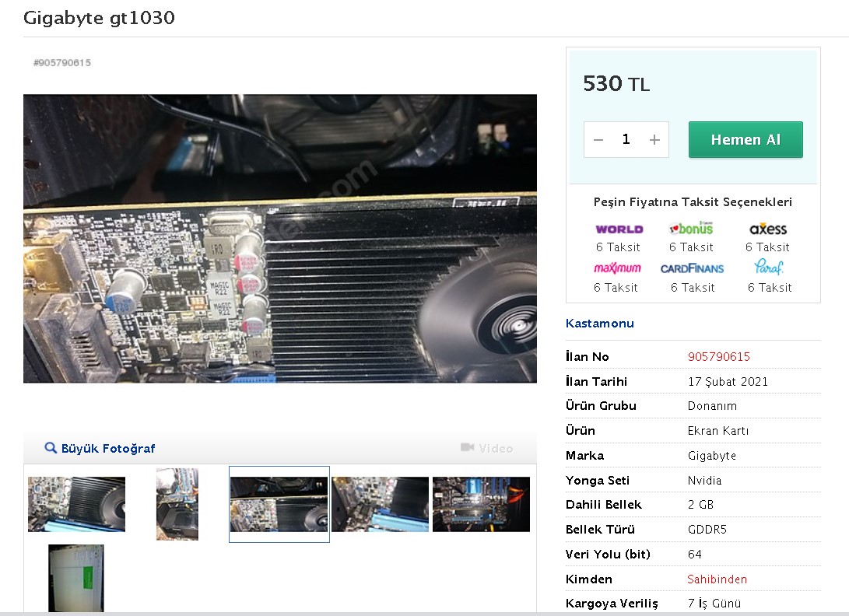This screenshot has height=616, width=849.
Task: Click the magnifier icon beside Büyük Fotoğraf
Action: [51, 448]
